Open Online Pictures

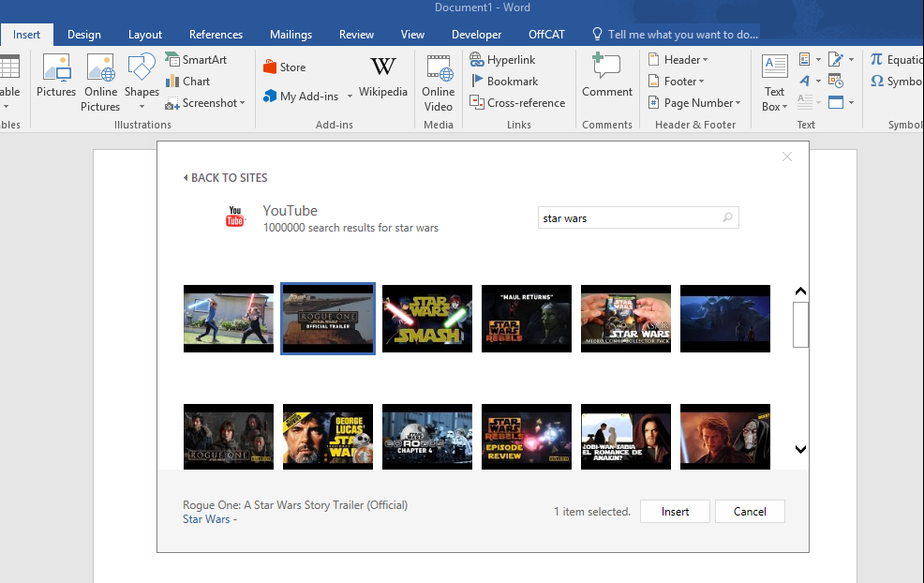pyautogui.click(x=100, y=82)
